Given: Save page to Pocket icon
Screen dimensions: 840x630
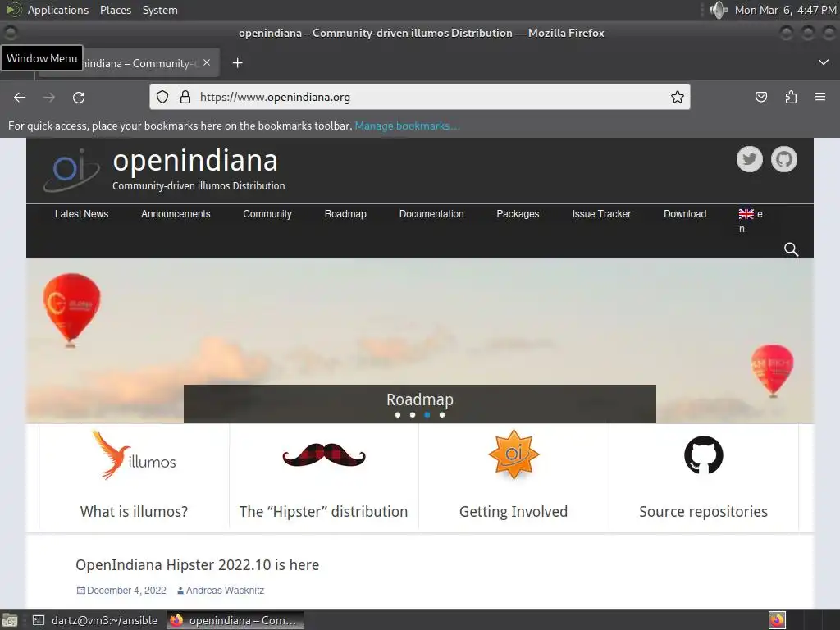Looking at the screenshot, I should click(x=760, y=97).
